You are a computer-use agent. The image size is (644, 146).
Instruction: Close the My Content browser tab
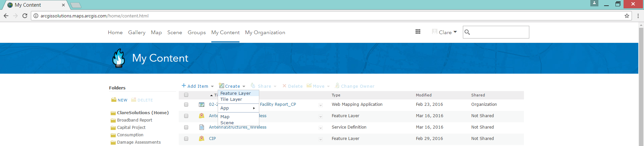[x=63, y=5]
